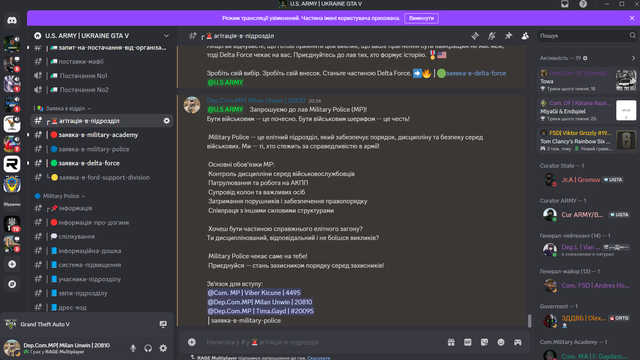This screenshot has width=640, height=360.
Task: Expand threads under заявка-в-delta-force
Action: click(28, 163)
